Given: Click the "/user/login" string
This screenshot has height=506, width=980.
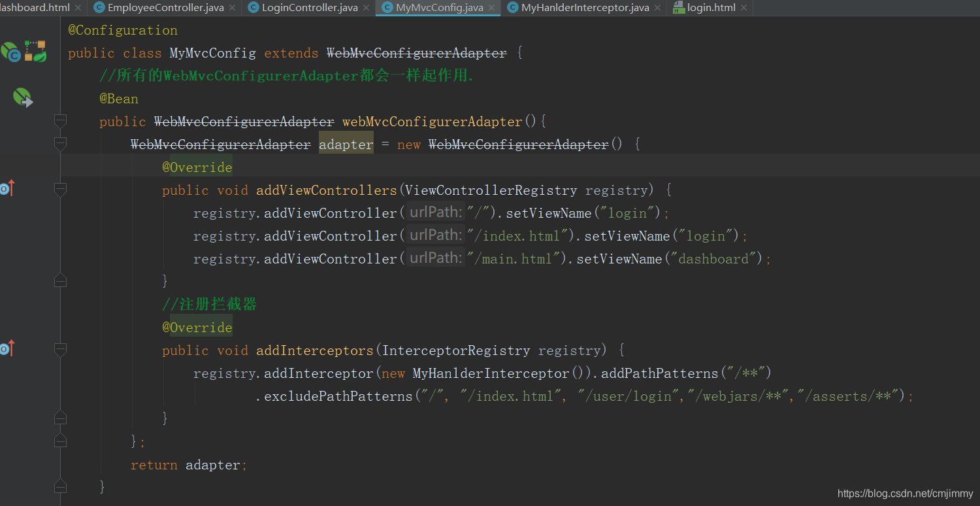Looking at the screenshot, I should (x=629, y=396).
